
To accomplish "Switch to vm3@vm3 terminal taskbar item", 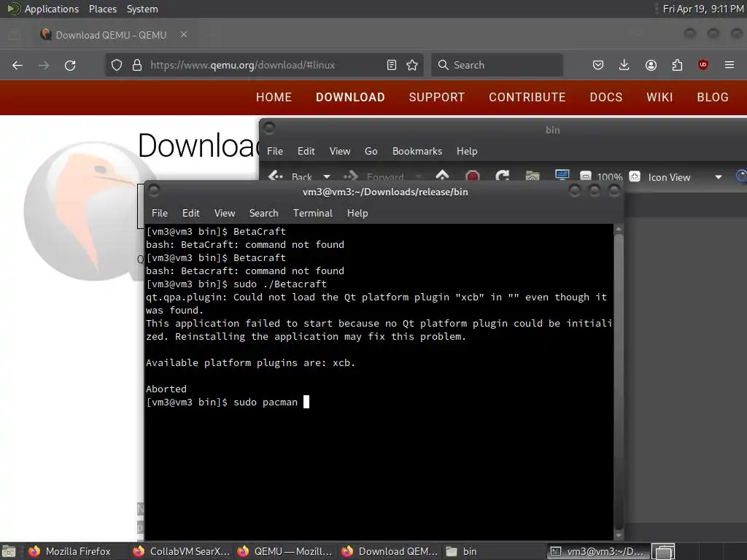I will [x=597, y=551].
